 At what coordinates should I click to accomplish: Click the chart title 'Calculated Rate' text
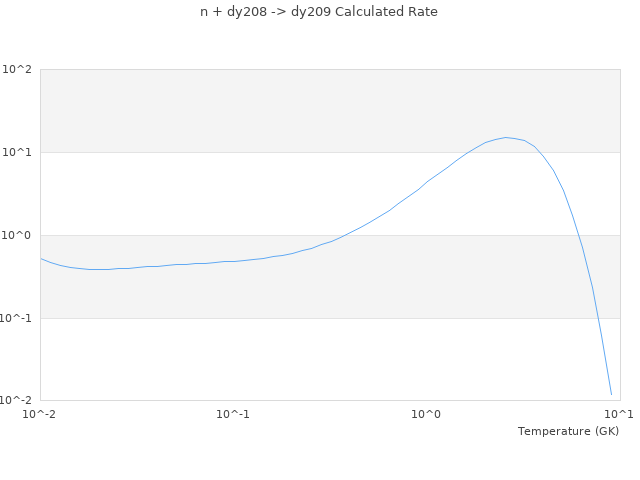pyautogui.click(x=319, y=12)
